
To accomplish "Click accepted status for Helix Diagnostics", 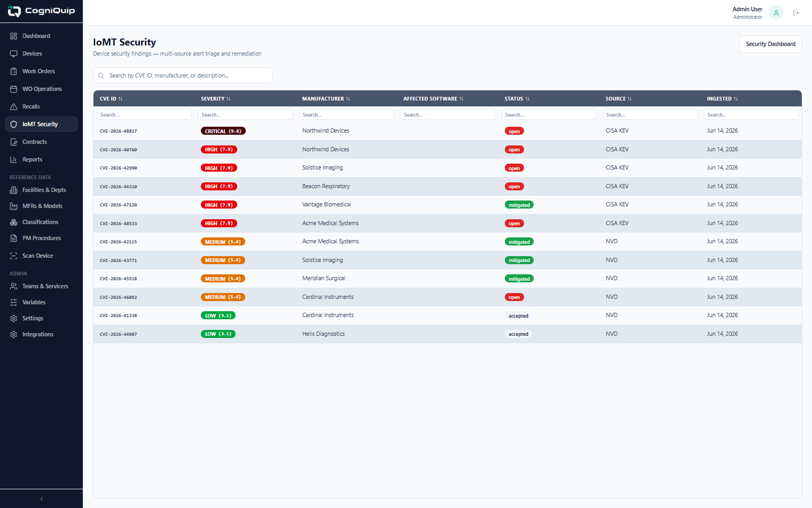I will click(518, 334).
